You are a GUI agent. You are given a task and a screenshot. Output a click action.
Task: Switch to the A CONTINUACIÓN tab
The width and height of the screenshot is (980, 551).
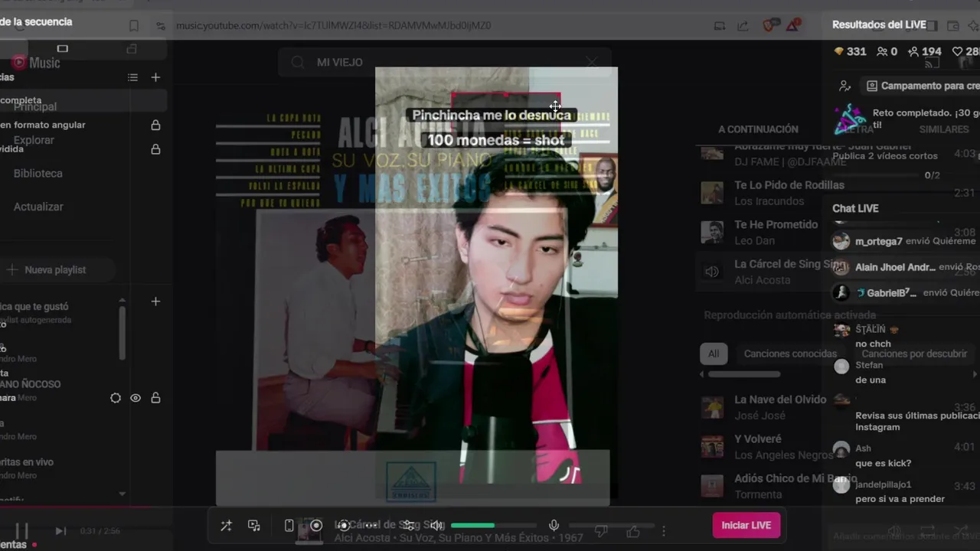coord(758,129)
